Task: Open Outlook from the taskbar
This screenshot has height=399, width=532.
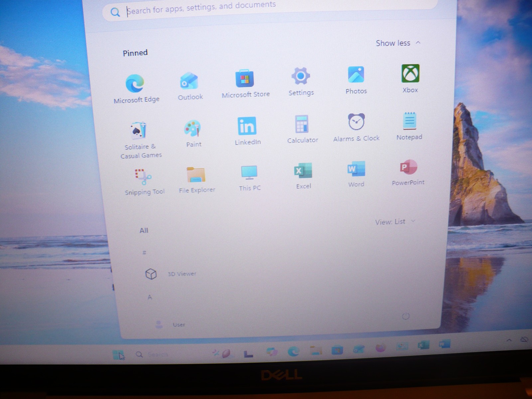Action: pos(359,349)
